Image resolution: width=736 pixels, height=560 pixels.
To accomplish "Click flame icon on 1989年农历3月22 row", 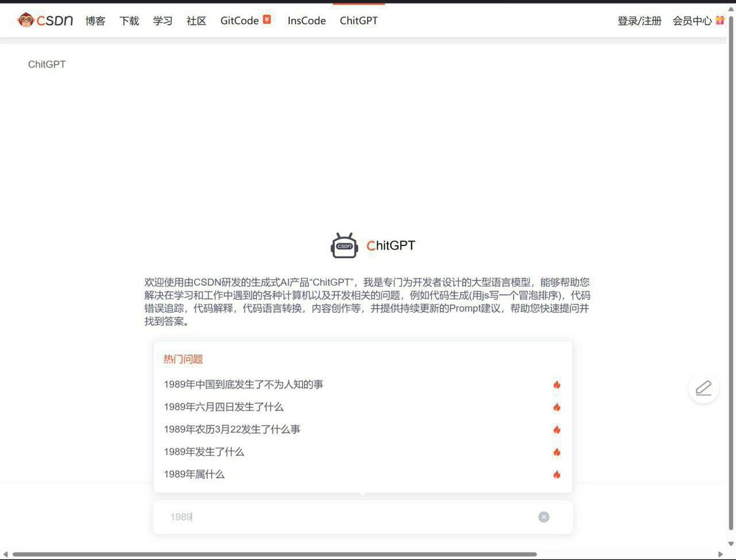I will click(x=557, y=429).
